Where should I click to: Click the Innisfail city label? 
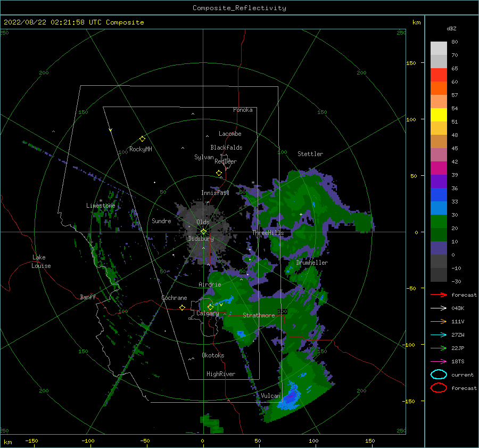(215, 193)
